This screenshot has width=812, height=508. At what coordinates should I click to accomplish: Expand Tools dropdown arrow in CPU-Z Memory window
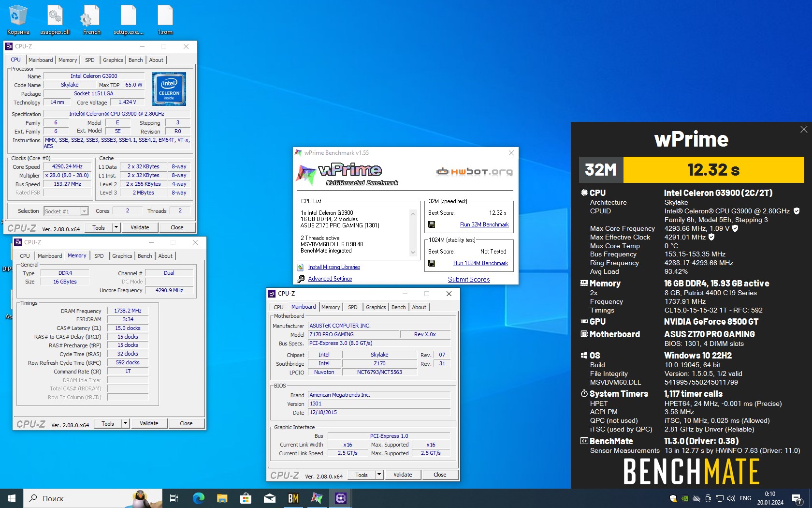[x=125, y=423]
